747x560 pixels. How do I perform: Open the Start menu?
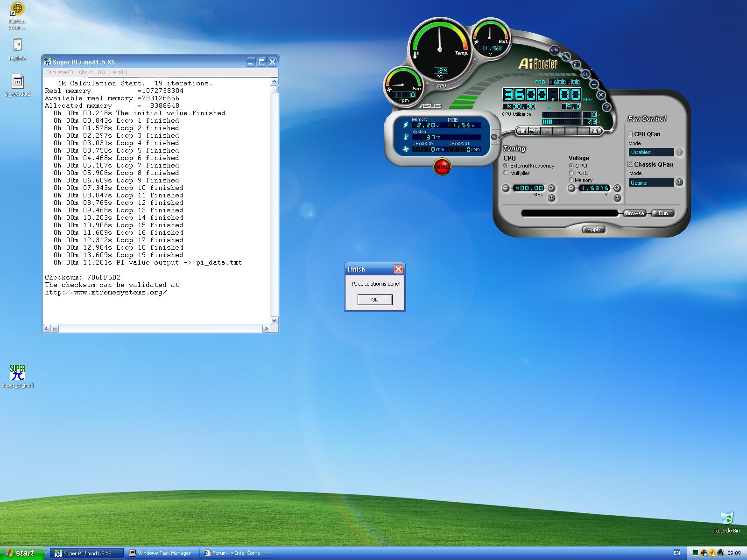[x=22, y=553]
